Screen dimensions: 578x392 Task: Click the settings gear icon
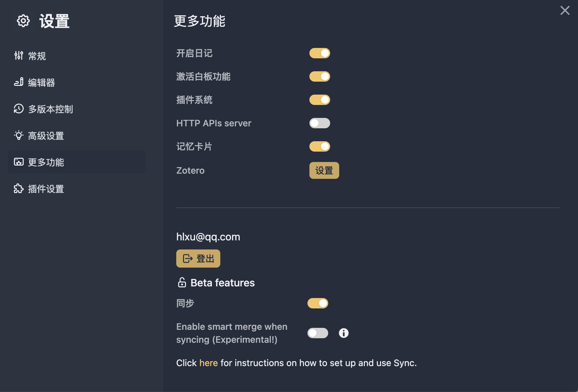23,21
